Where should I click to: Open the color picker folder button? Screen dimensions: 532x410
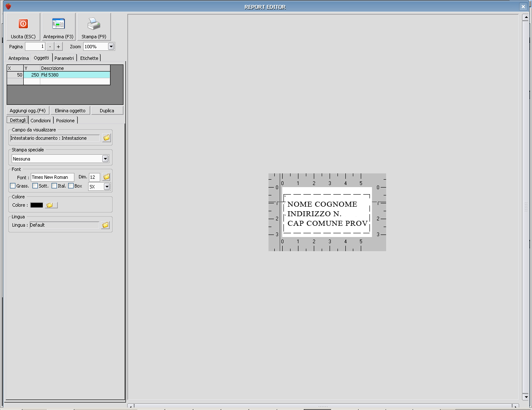[x=51, y=205]
